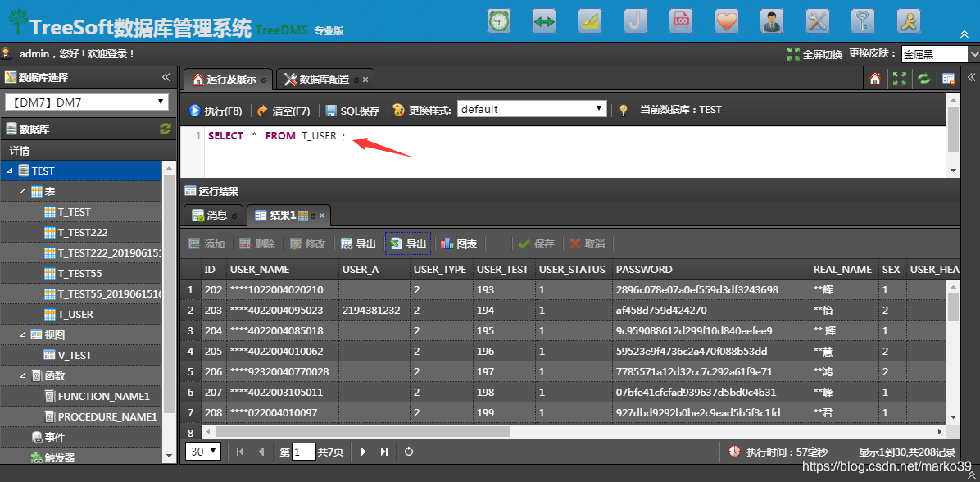
Task: Select 触发器 triggers node
Action: [x=60, y=457]
